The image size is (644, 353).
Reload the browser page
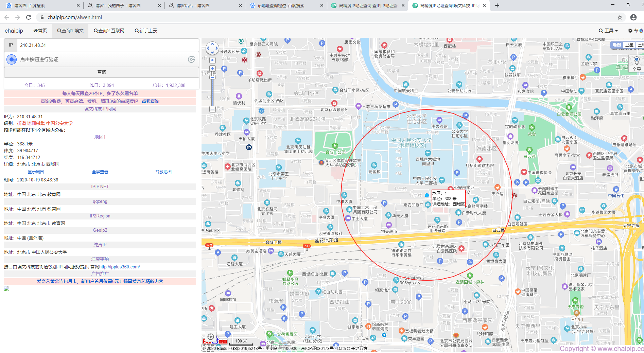pos(29,17)
